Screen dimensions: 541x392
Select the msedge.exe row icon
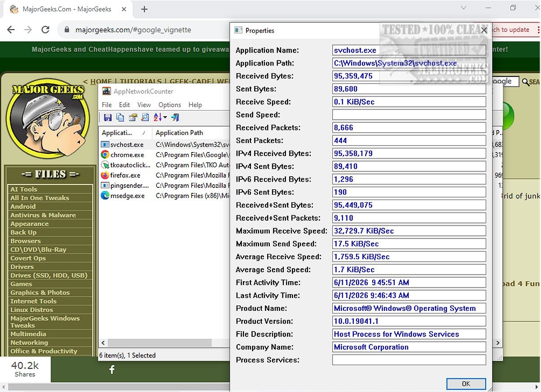[105, 196]
